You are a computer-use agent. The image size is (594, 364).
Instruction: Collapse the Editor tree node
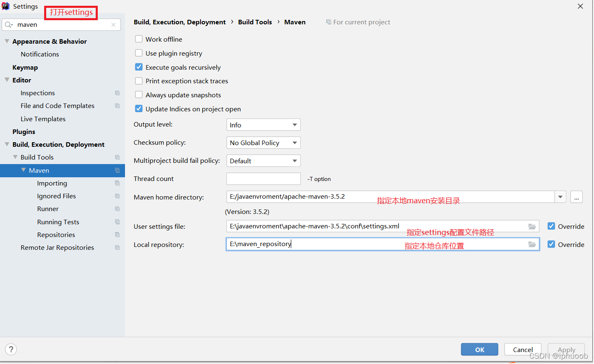pos(7,80)
